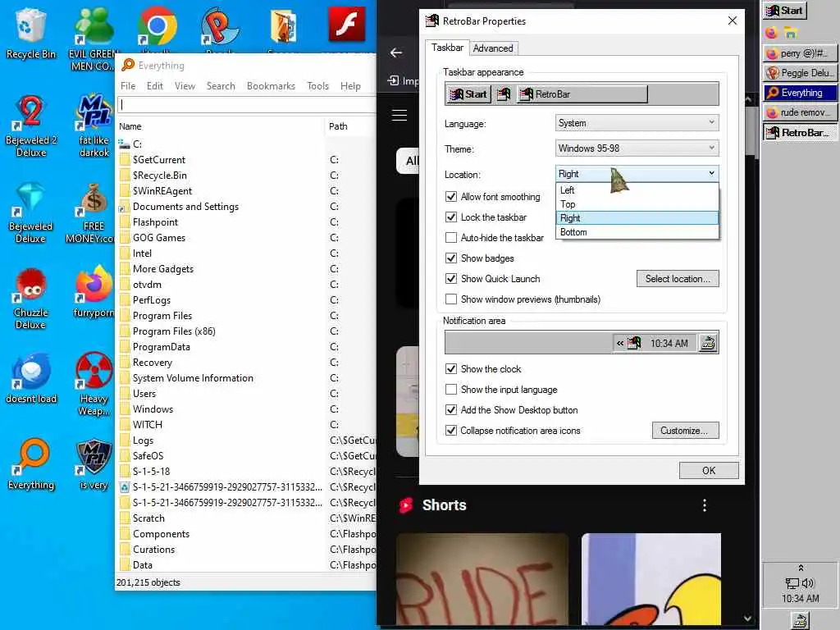
Task: Switch to Peggle Deluxe taskbar button
Action: [800, 72]
